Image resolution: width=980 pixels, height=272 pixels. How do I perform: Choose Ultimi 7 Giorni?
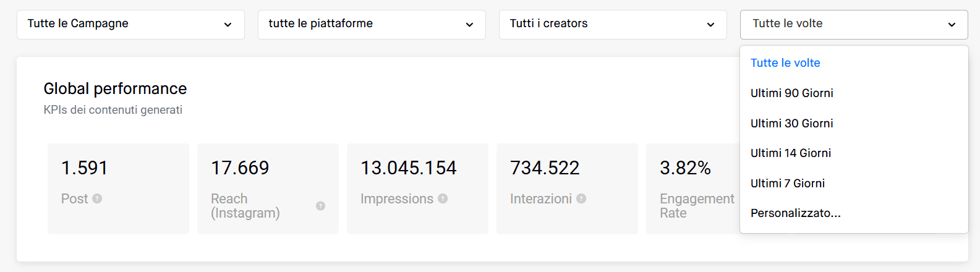[x=787, y=184]
